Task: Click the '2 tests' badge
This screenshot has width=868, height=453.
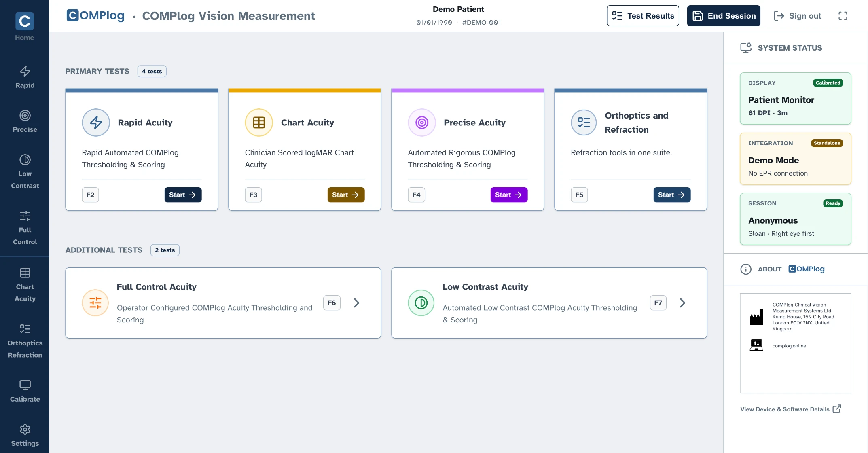Action: 165,250
